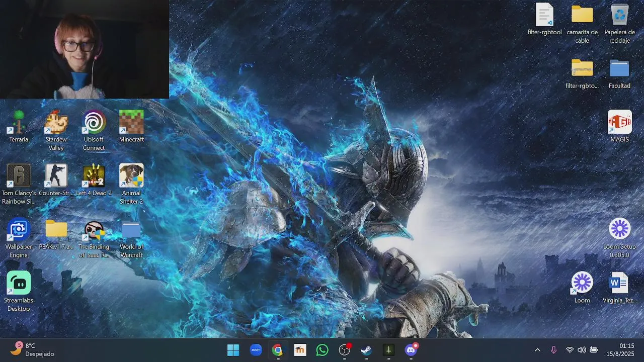
Task: Click the MAGIS desktop shortcut
Action: pos(619,126)
